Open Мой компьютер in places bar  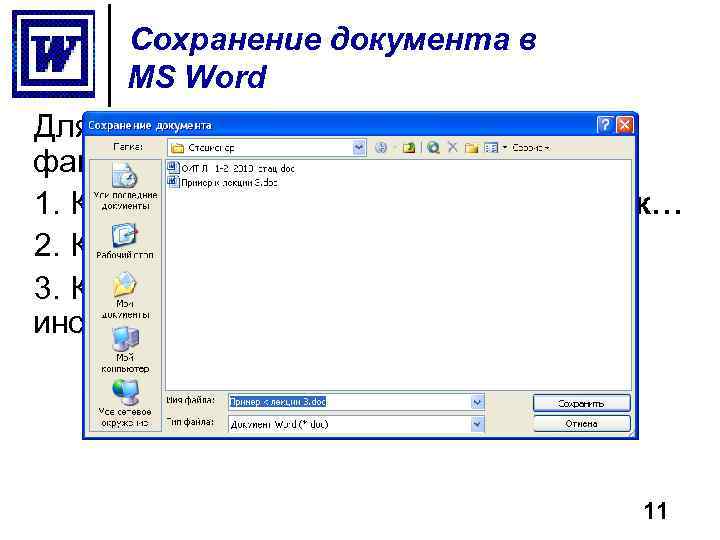coord(125,349)
